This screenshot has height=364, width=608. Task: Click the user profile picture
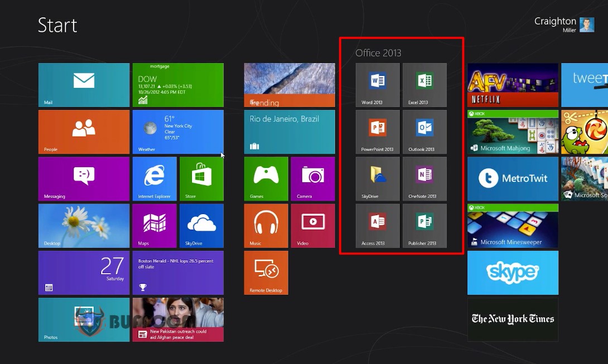[x=587, y=25]
